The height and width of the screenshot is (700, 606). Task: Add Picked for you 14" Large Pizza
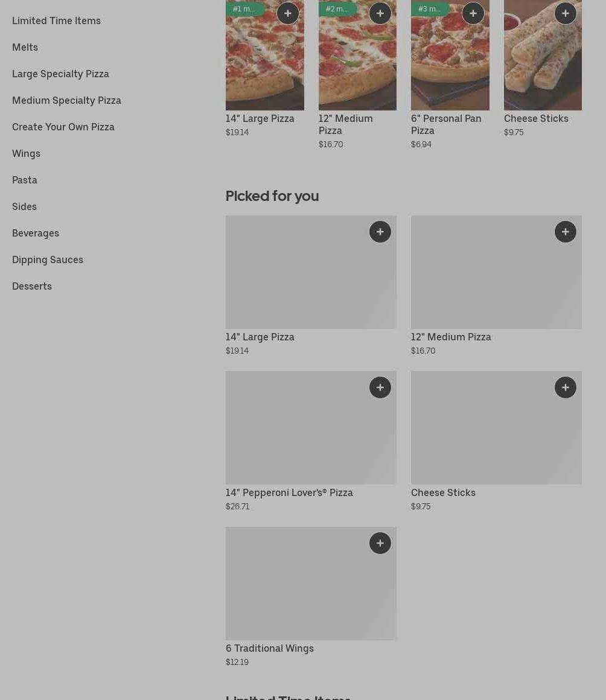point(380,232)
